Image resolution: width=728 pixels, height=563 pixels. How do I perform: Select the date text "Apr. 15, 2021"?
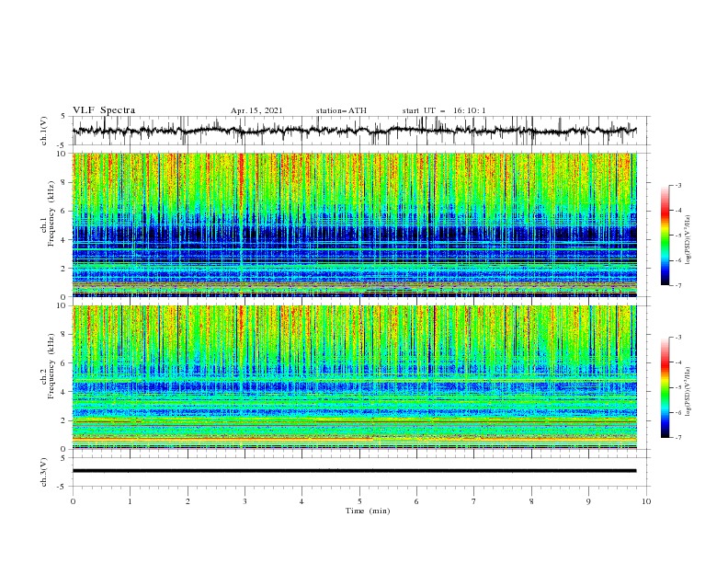coord(256,110)
